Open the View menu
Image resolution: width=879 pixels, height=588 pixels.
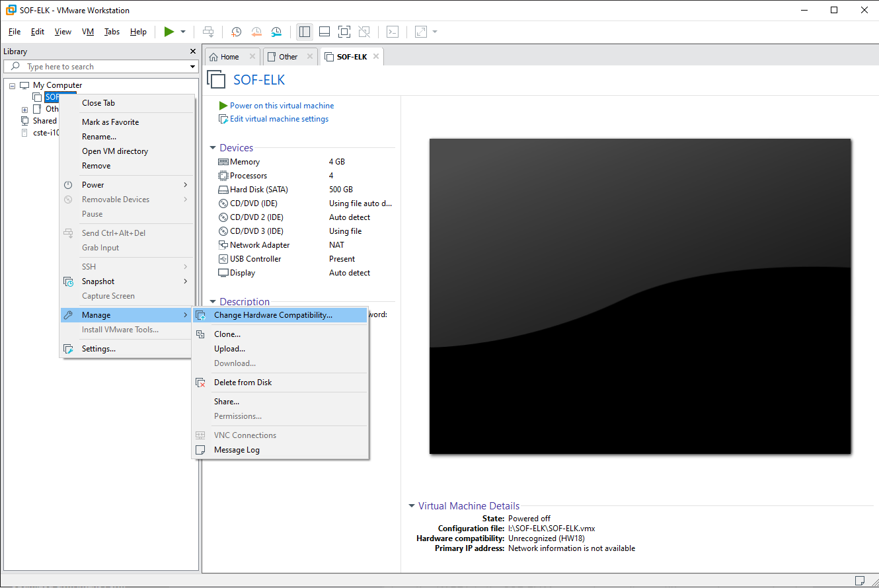click(x=63, y=32)
